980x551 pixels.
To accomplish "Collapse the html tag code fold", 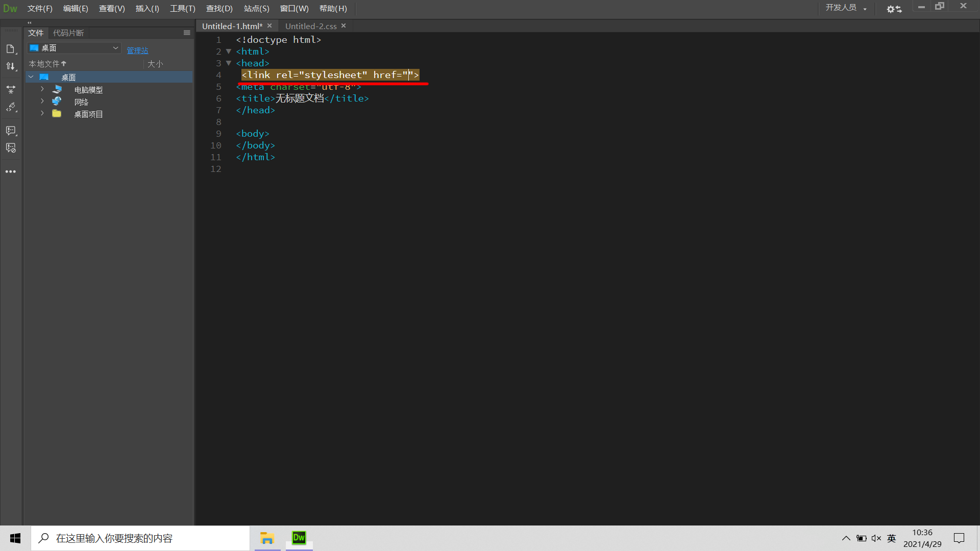I will (229, 52).
